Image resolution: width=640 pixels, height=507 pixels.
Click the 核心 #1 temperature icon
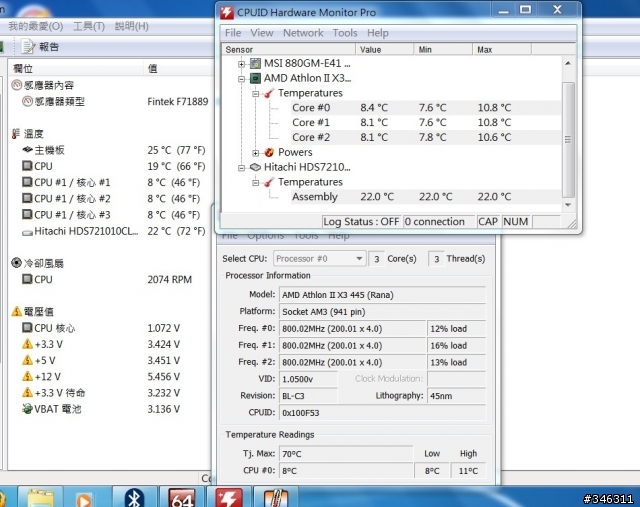(27, 182)
